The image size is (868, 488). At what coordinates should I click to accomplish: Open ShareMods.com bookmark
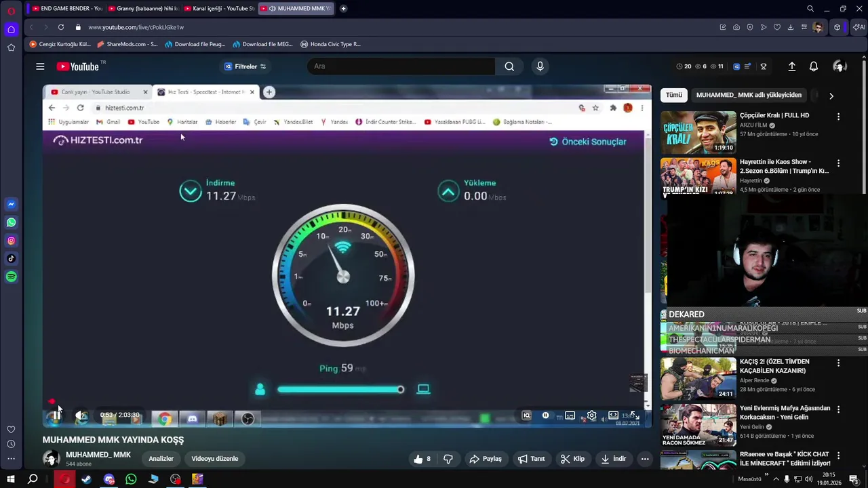[127, 44]
